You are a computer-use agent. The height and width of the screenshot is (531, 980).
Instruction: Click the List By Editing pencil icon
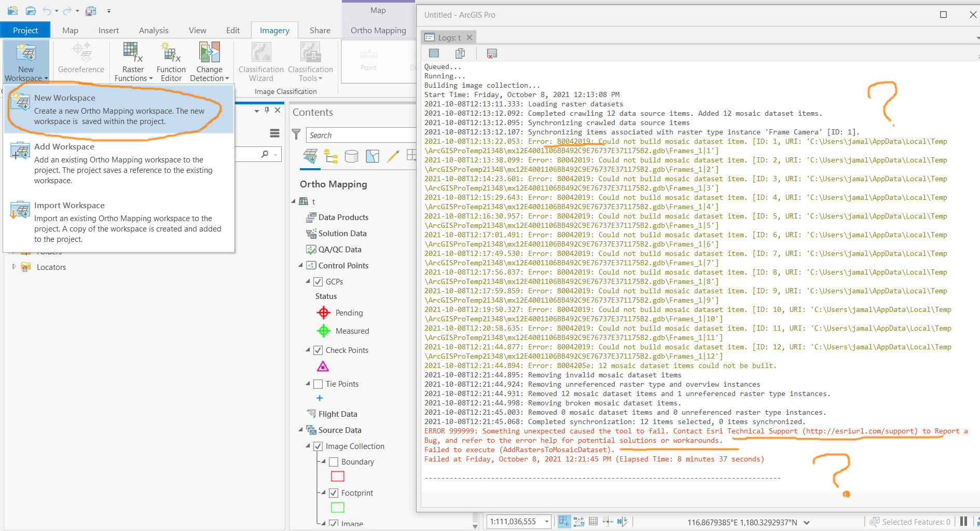point(393,156)
